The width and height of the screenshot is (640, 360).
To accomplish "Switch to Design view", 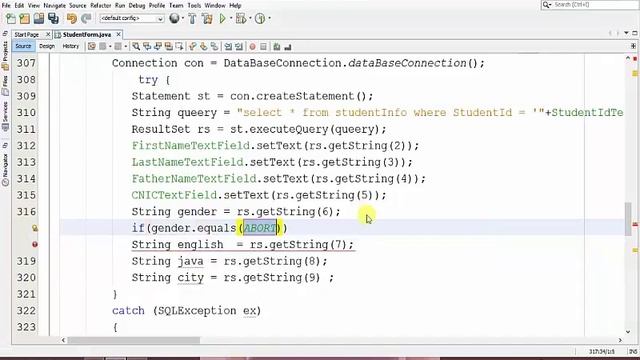I will click(47, 46).
